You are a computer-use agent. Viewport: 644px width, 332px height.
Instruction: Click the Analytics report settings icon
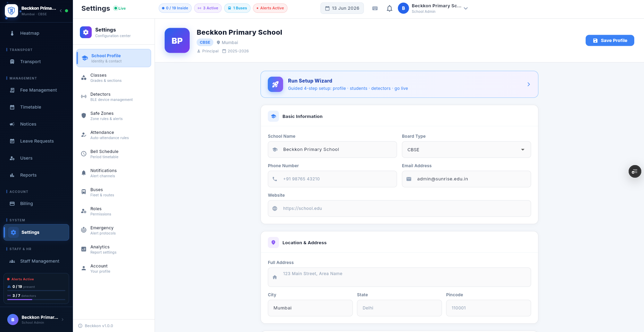coord(84,249)
